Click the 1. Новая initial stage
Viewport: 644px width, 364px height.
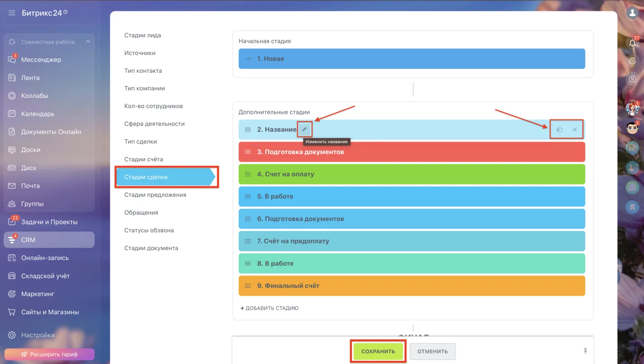pyautogui.click(x=412, y=59)
